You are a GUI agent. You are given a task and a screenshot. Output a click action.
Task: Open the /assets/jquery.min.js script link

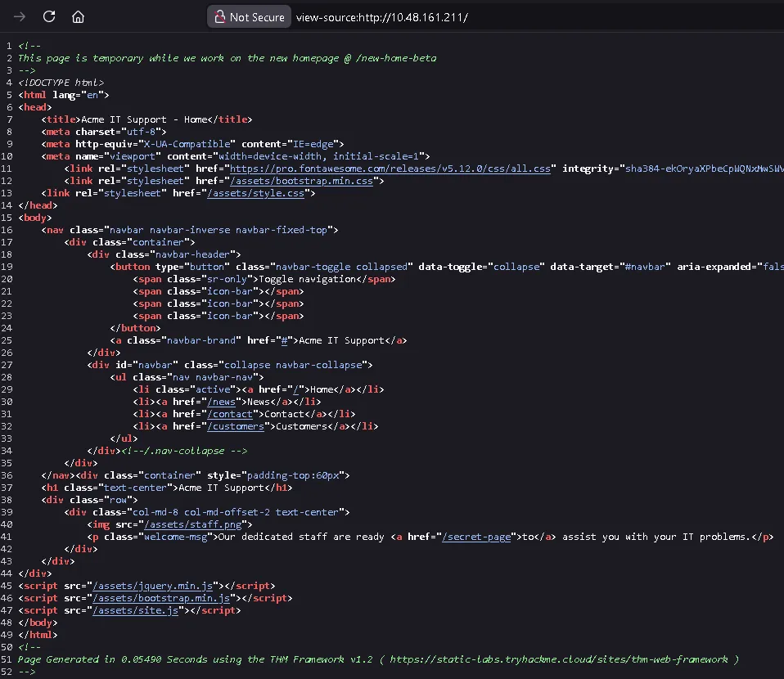coord(152,586)
